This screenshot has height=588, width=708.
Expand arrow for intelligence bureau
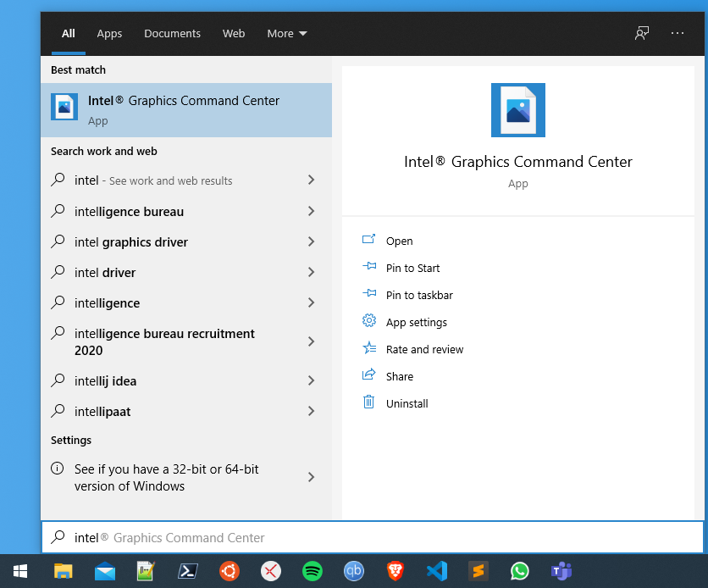311,211
